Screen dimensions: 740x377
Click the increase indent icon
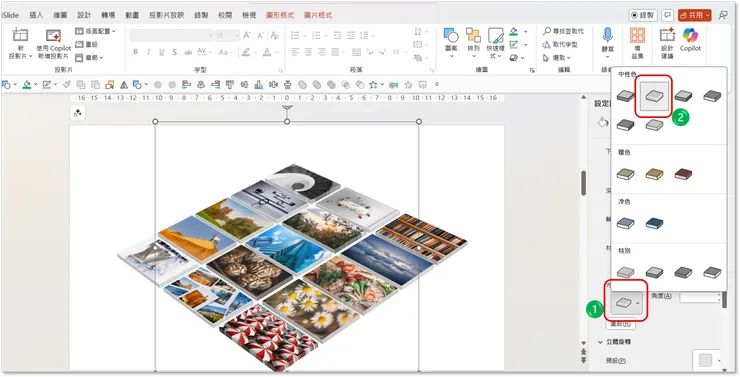[x=351, y=35]
